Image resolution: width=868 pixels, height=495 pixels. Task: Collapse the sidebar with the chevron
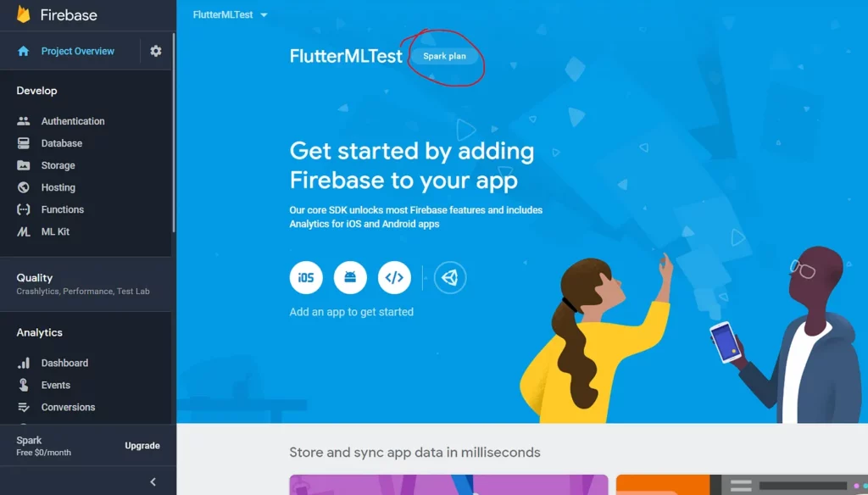[153, 481]
